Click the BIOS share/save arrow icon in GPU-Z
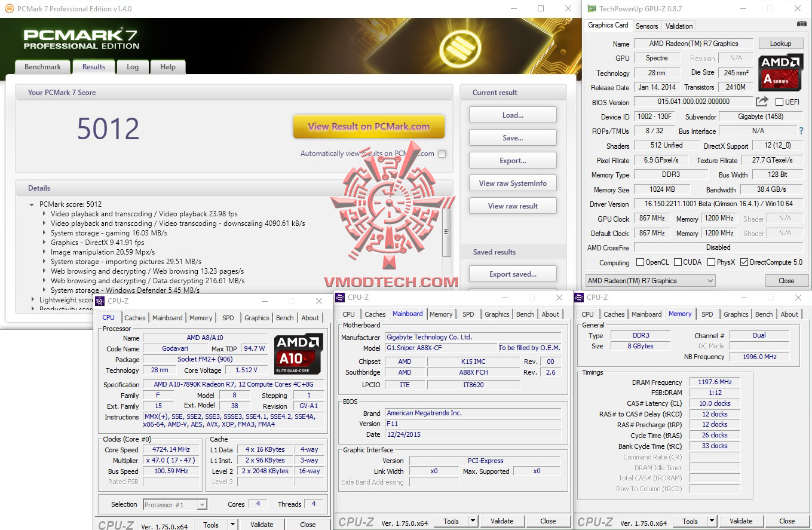The image size is (812, 530). pyautogui.click(x=762, y=102)
